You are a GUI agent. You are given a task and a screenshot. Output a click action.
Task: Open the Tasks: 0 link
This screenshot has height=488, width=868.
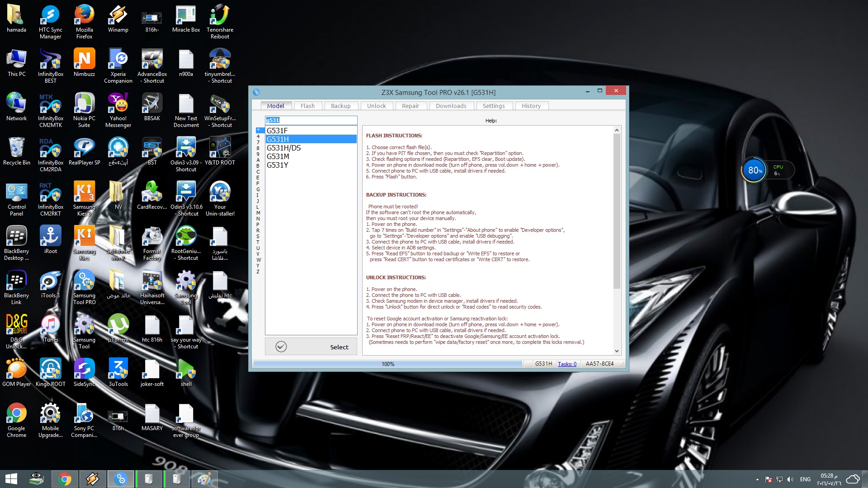[x=567, y=364]
